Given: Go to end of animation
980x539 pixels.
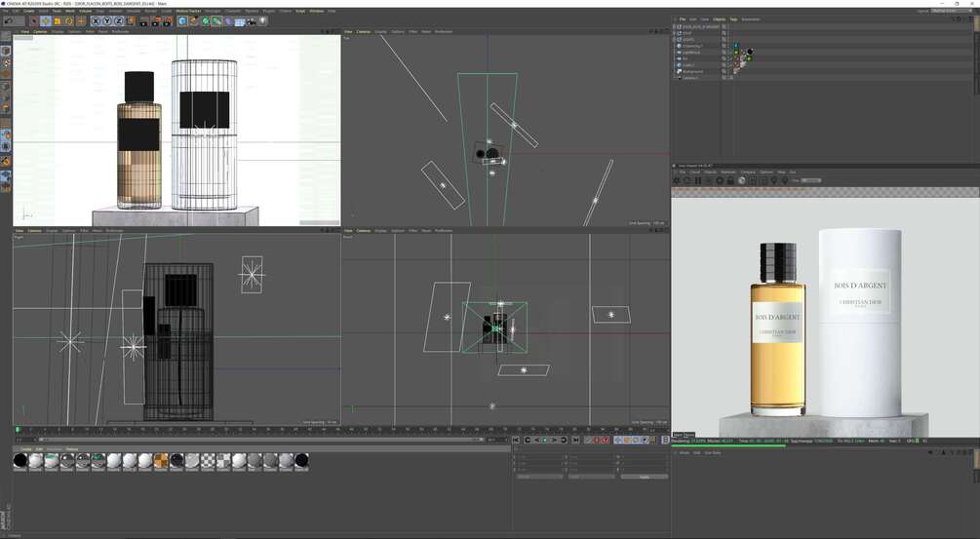Looking at the screenshot, I should [x=575, y=440].
